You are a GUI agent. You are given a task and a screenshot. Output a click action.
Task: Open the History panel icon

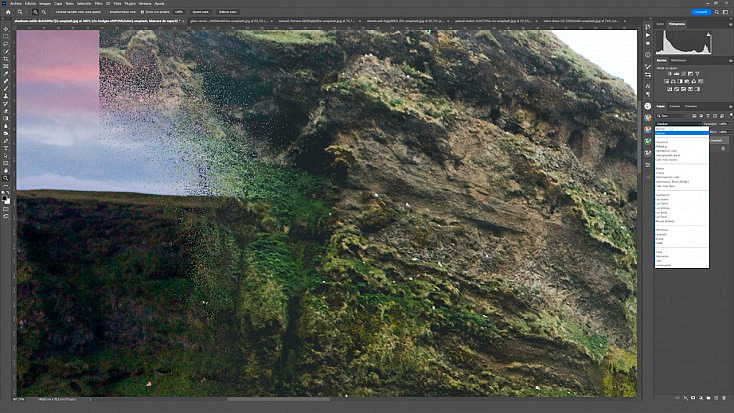647,27
